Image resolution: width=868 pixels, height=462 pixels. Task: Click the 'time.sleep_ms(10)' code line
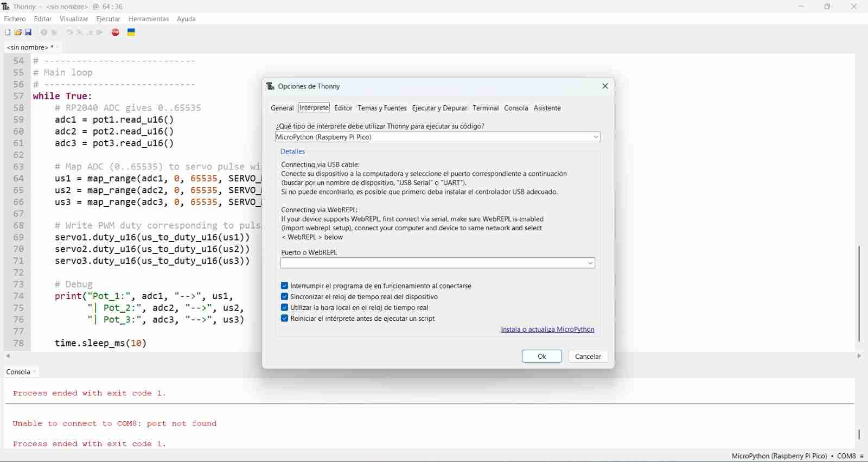[100, 343]
